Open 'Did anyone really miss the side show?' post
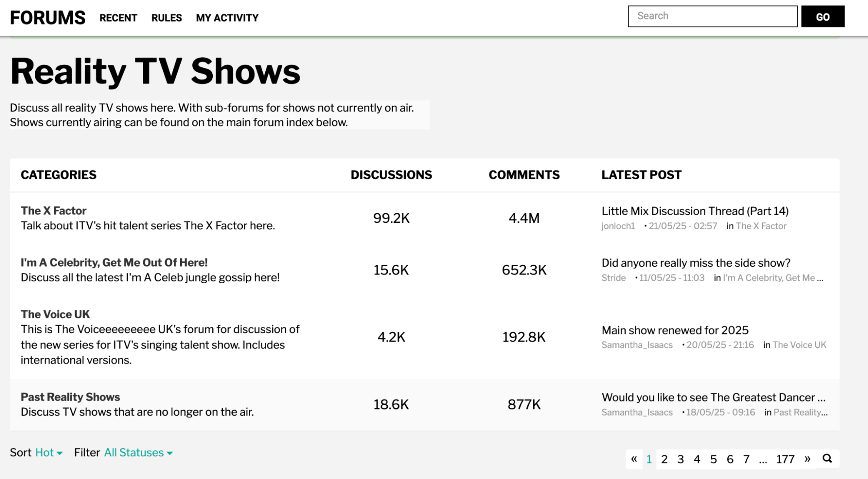 pyautogui.click(x=696, y=263)
